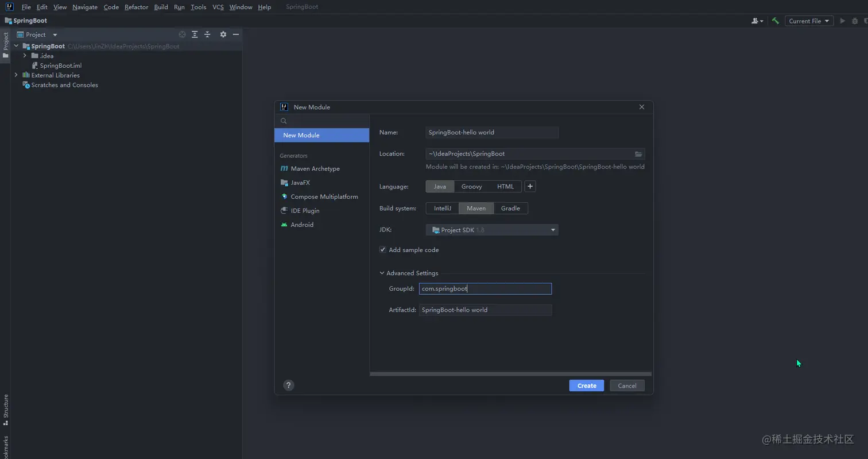Expand the .idea folder arrow
Image resolution: width=868 pixels, height=459 pixels.
pos(25,56)
